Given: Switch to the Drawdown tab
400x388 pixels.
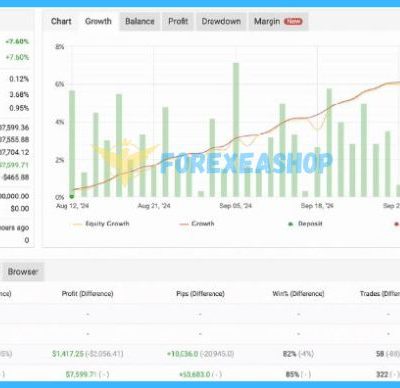Looking at the screenshot, I should [x=221, y=21].
